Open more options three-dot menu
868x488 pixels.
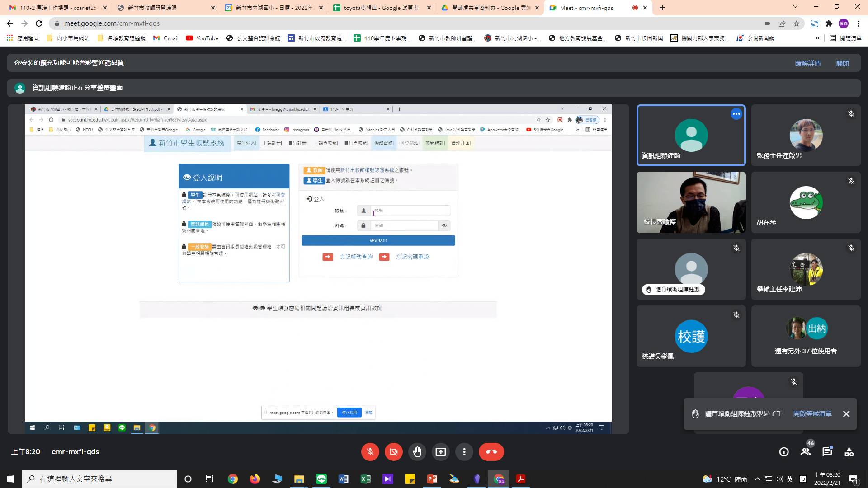[x=464, y=452]
